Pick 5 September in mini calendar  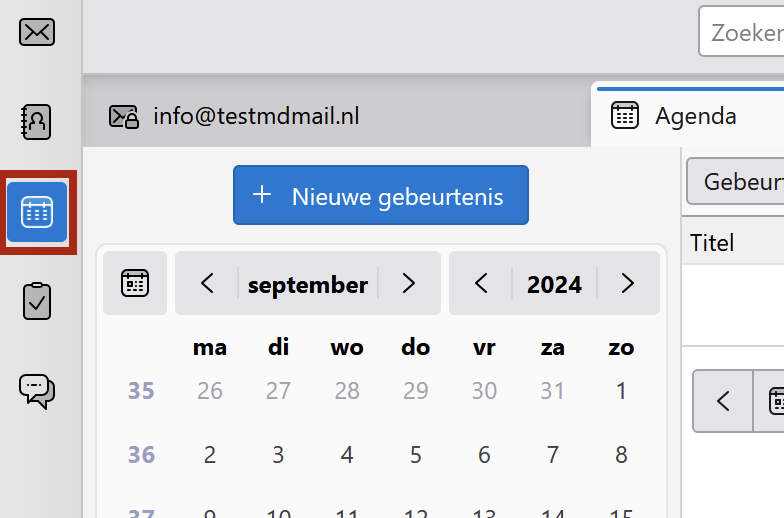(415, 455)
